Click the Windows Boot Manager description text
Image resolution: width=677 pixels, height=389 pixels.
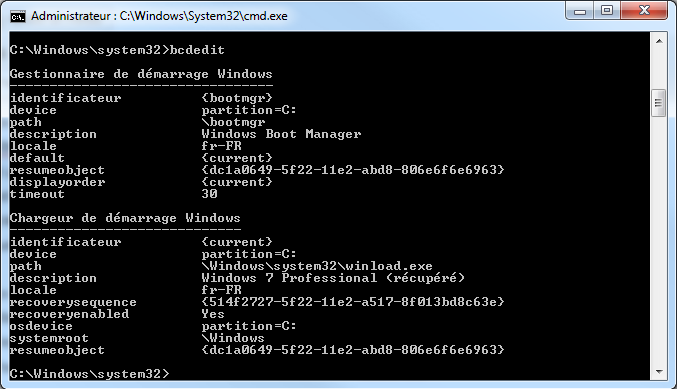281,134
